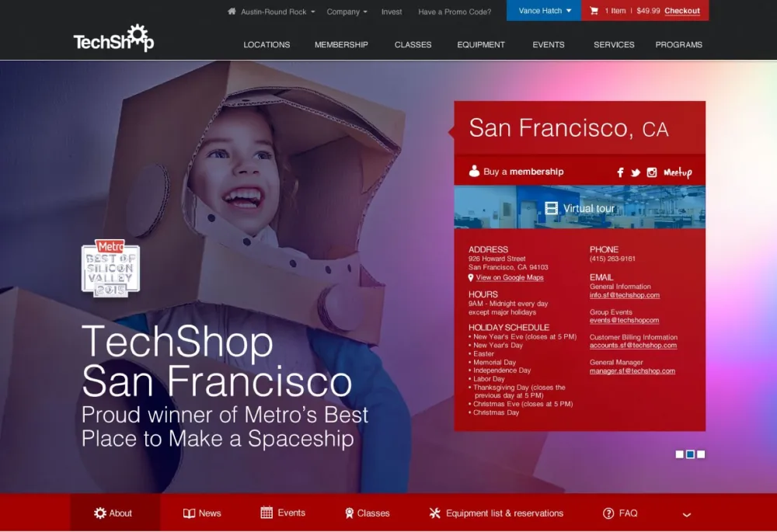The height and width of the screenshot is (532, 777).
Task: Open the MEMBERSHIP main menu
Action: click(341, 44)
